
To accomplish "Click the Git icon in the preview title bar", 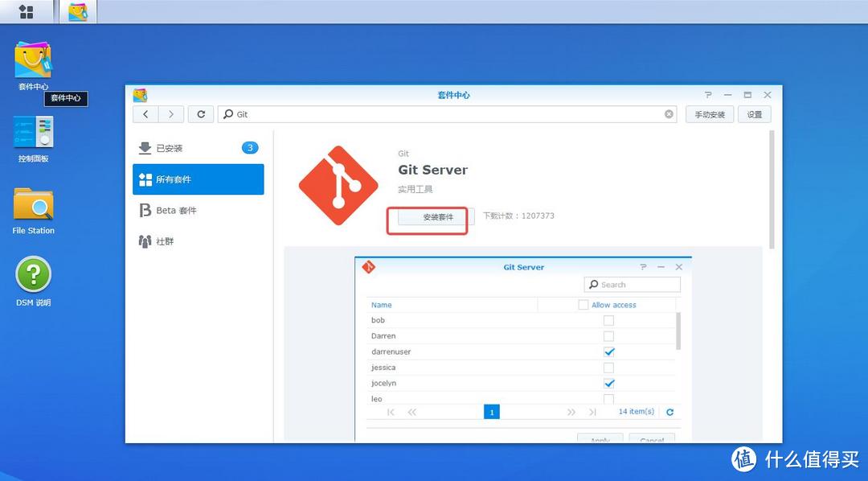I will tap(368, 267).
